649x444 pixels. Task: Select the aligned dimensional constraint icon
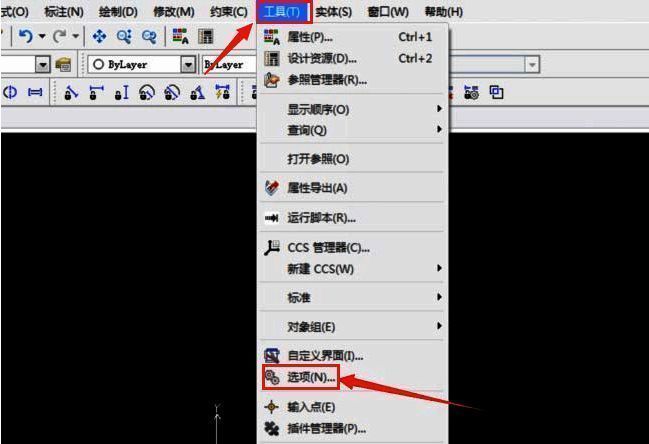71,92
